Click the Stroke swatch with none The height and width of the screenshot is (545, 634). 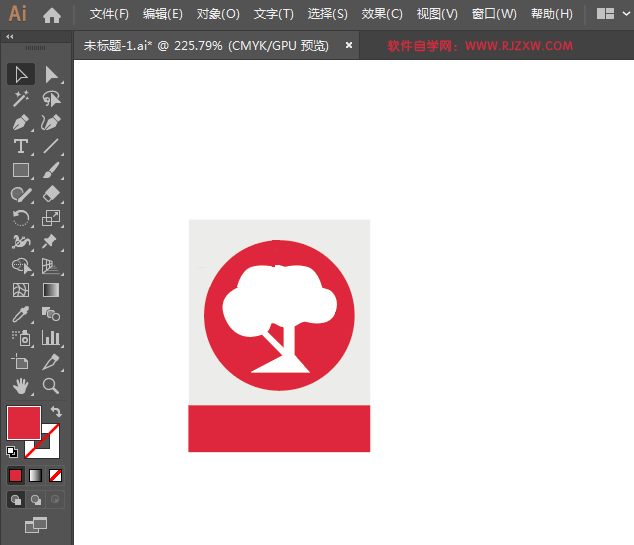coord(51,450)
